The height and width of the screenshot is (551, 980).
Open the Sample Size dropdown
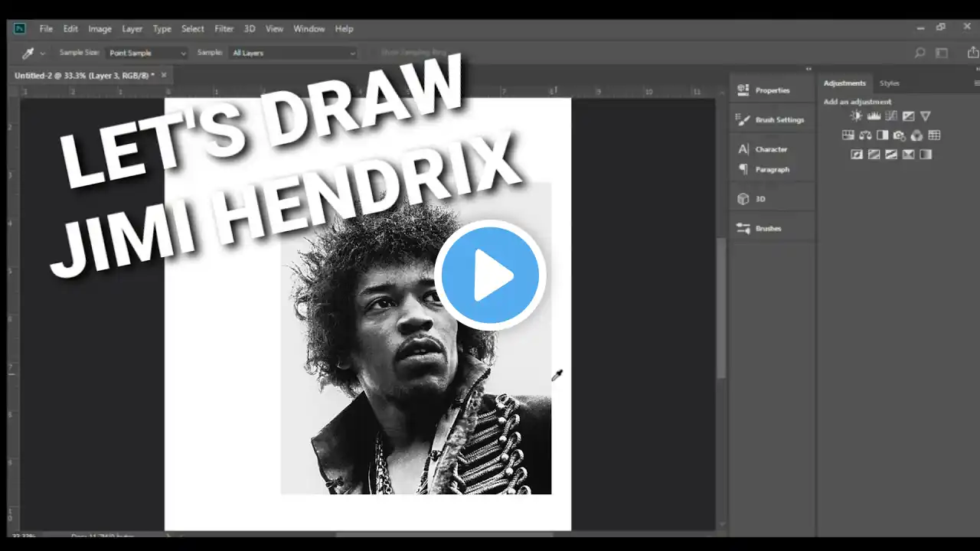click(146, 53)
